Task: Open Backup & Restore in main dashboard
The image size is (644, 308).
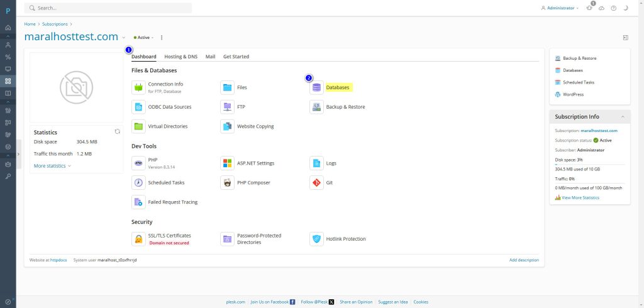Action: point(345,107)
